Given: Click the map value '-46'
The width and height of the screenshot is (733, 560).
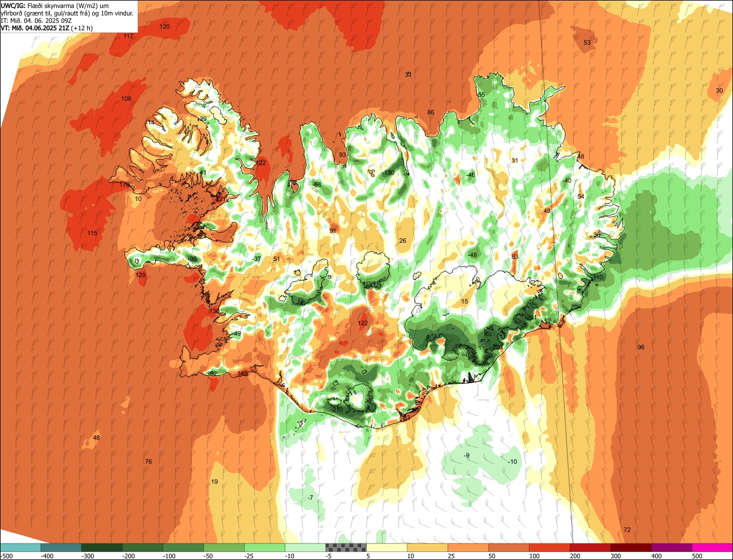Looking at the screenshot, I should click(471, 175).
